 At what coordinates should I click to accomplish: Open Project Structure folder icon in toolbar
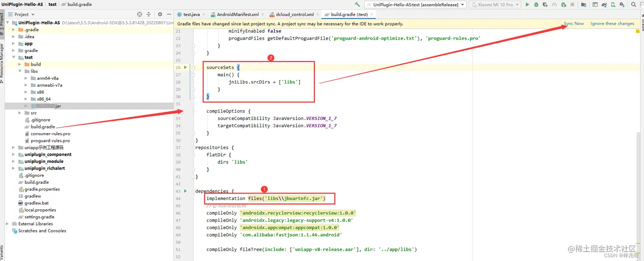(584, 5)
